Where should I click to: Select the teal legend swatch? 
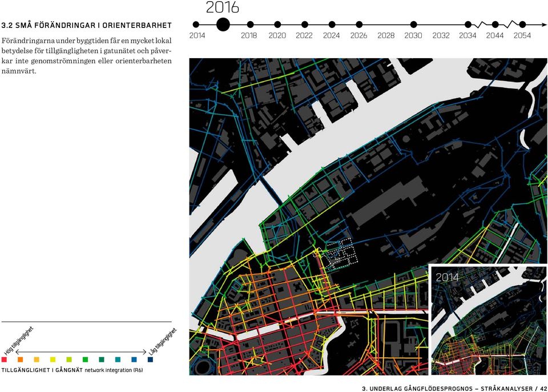tap(118, 359)
